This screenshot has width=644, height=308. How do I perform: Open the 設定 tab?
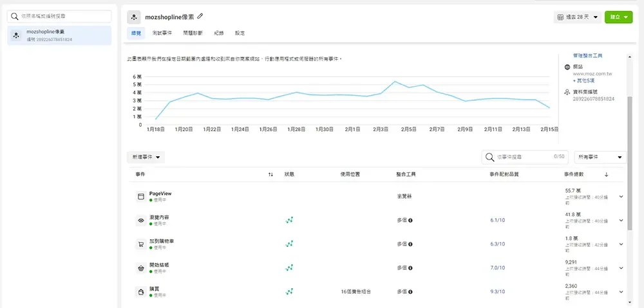[240, 33]
